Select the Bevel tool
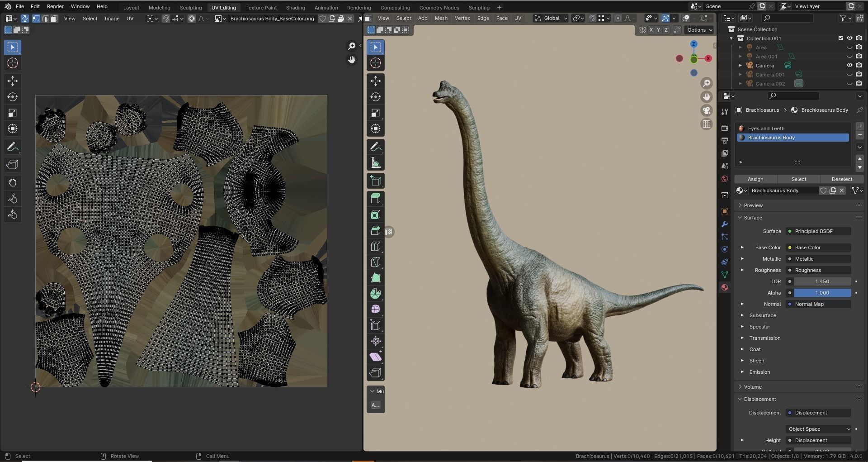The height and width of the screenshot is (462, 868). pos(376,230)
